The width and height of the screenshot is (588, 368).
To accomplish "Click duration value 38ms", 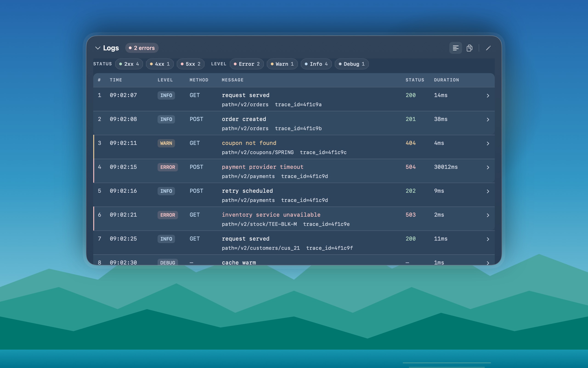I will click(441, 119).
